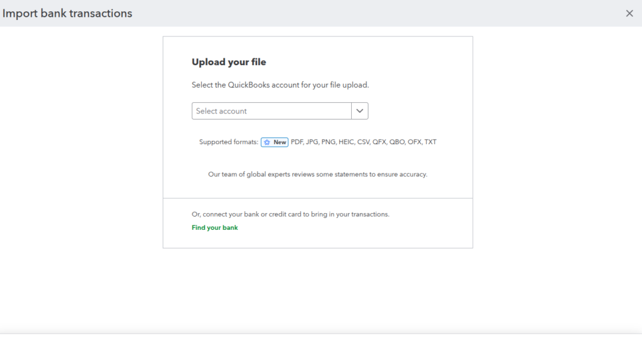The height and width of the screenshot is (364, 642).
Task: Click the close X icon at top right
Action: [x=629, y=13]
